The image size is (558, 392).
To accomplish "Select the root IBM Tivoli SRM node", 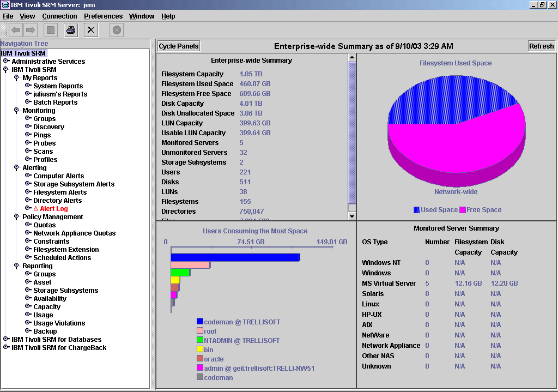I will pos(23,53).
